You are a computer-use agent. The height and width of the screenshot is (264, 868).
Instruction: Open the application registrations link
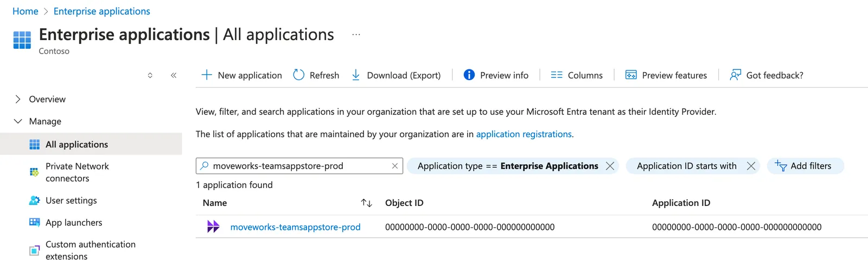coord(524,134)
